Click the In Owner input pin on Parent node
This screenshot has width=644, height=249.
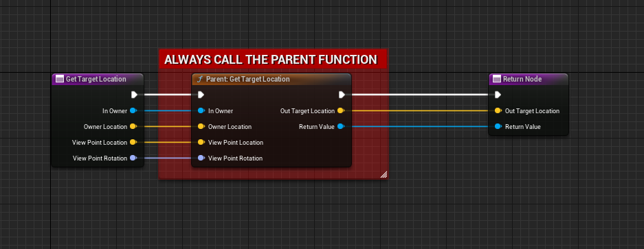(x=201, y=110)
